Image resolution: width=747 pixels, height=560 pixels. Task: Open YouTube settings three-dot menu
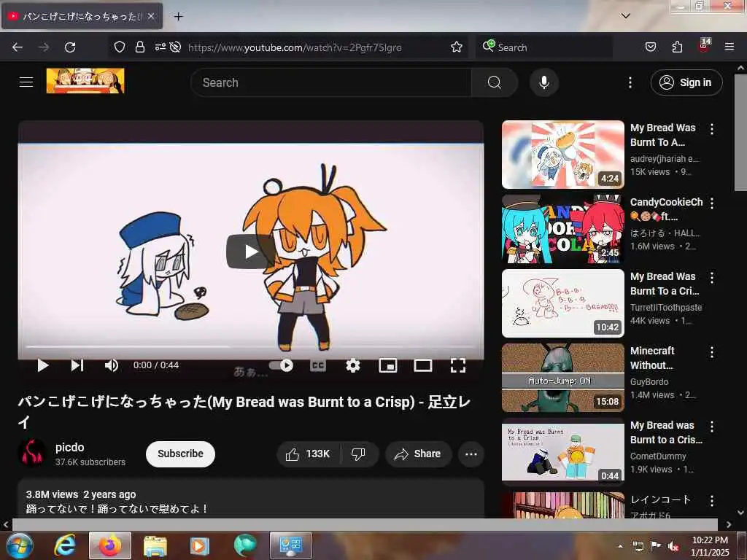pyautogui.click(x=630, y=82)
